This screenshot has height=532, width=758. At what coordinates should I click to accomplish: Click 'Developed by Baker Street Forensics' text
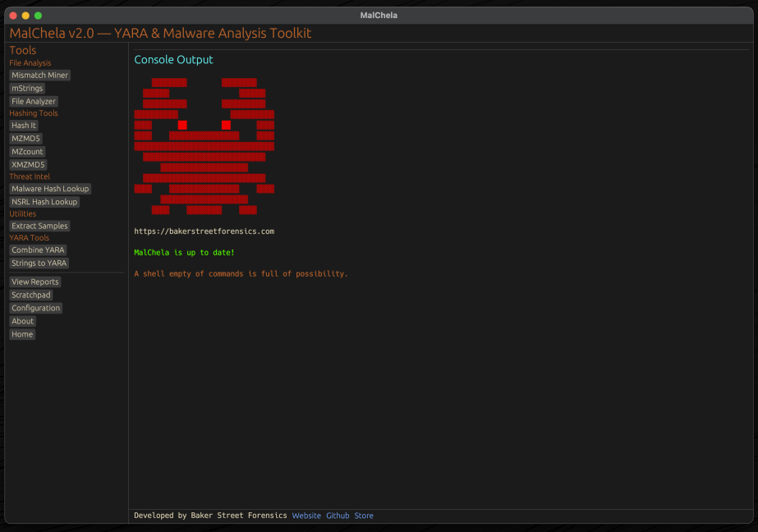210,516
